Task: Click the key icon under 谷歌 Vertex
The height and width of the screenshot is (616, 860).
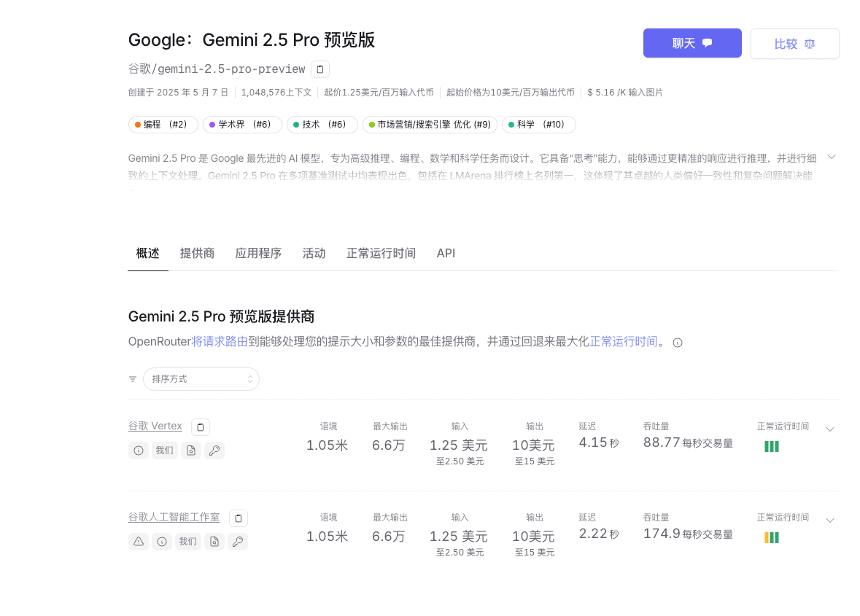Action: click(214, 451)
